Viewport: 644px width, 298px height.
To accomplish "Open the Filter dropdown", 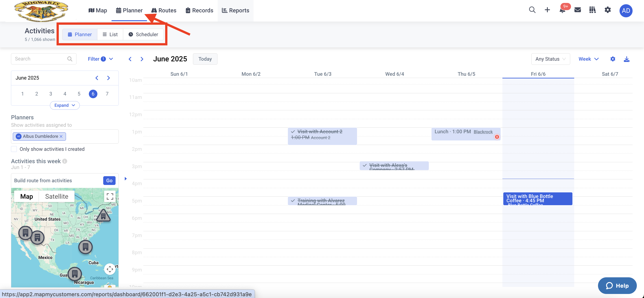I will click(100, 59).
